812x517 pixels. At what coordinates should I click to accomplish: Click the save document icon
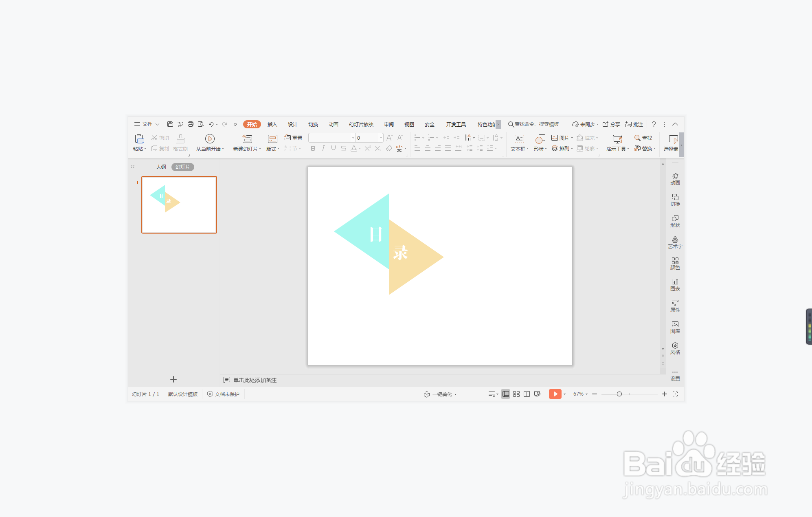170,124
